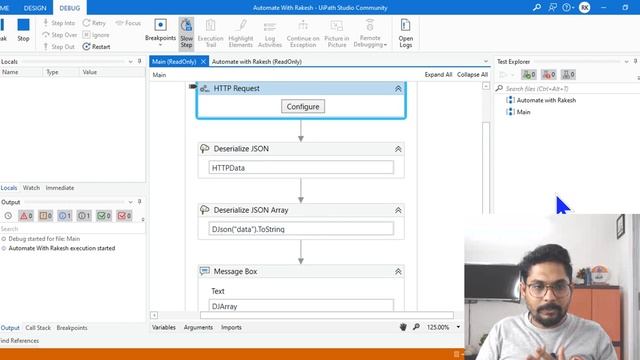Click the search magnifier in the title bar
Screen dimensions: 640x360
[537, 7]
